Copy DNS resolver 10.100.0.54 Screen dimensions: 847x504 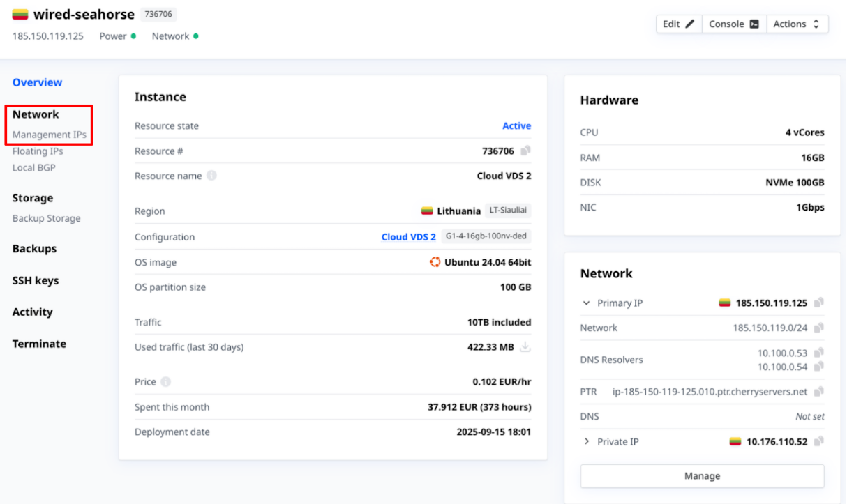coord(819,366)
